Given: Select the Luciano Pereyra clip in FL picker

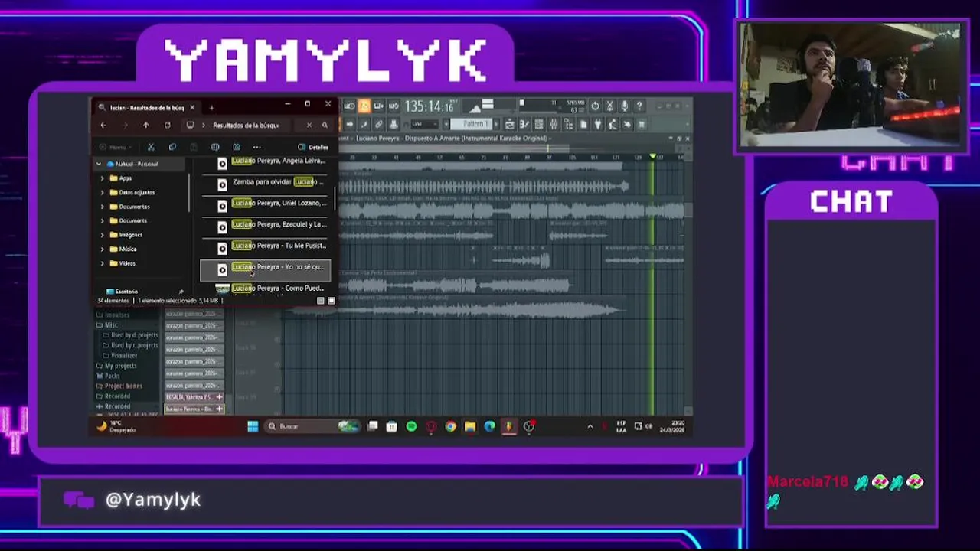Looking at the screenshot, I should [194, 409].
